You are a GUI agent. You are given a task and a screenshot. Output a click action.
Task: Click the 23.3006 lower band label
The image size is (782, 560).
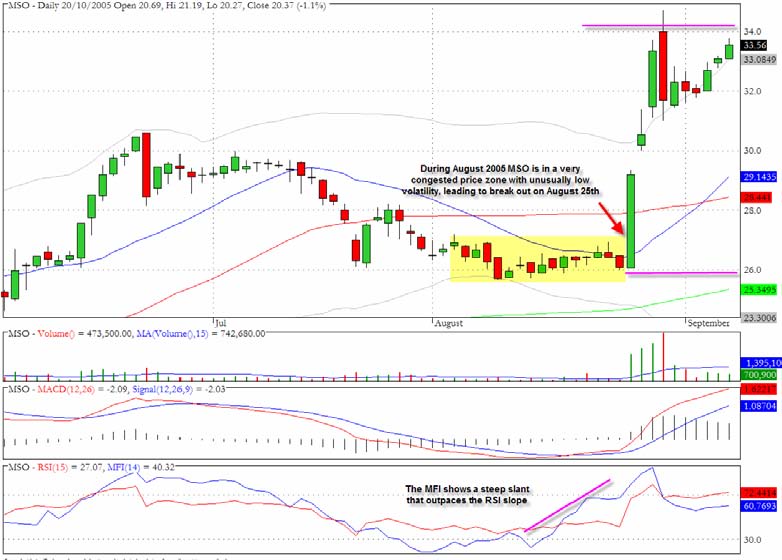point(760,317)
